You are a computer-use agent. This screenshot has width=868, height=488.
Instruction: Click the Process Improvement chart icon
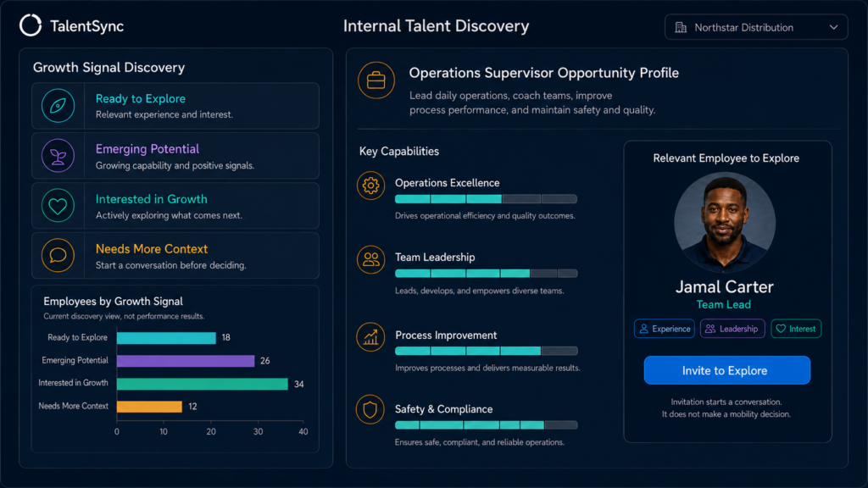point(370,337)
